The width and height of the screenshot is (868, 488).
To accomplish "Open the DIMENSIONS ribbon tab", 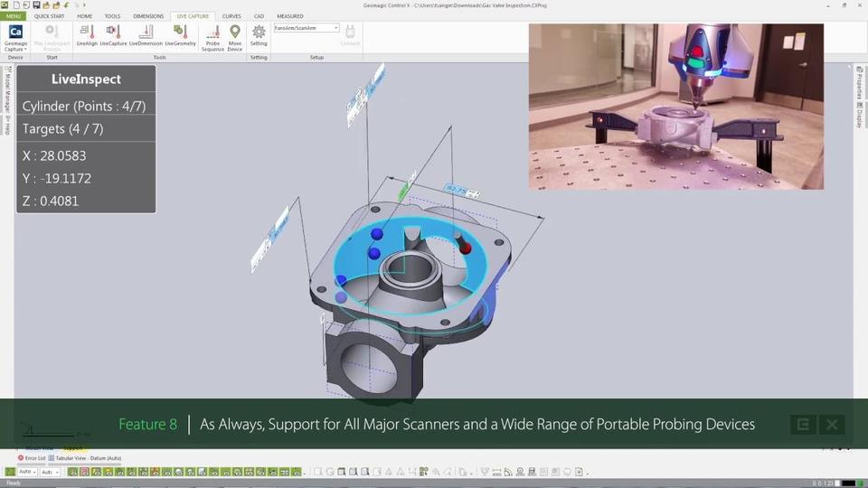I will click(x=148, y=16).
